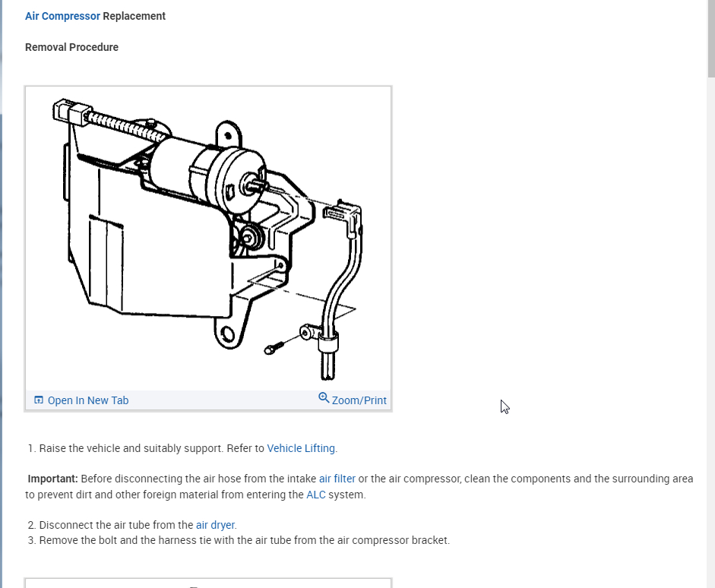Click the Open In New Tab icon

pos(39,400)
